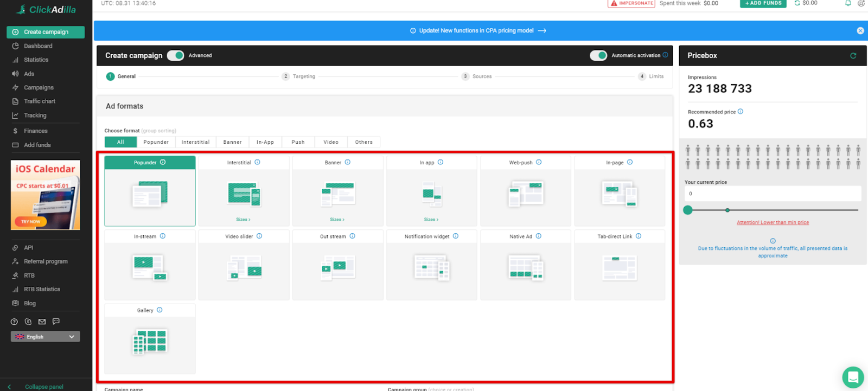This screenshot has height=391, width=868.
Task: Collapse the sidebar panel
Action: [36, 387]
